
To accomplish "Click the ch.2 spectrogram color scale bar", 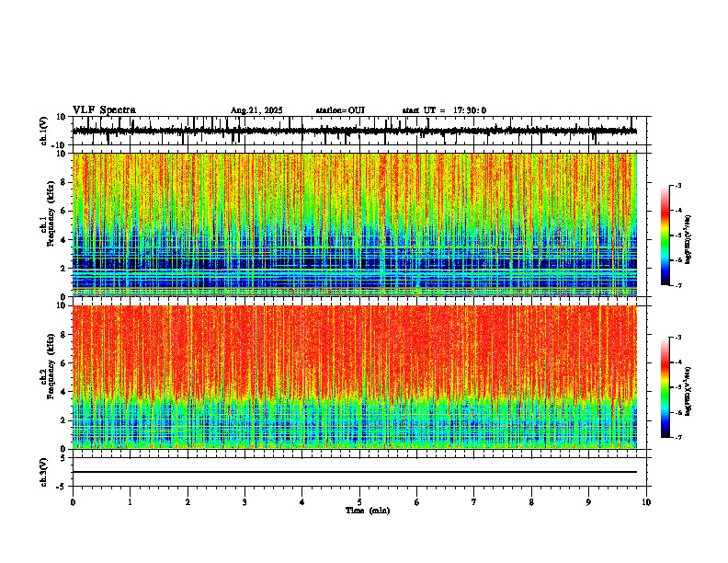I will [665, 387].
